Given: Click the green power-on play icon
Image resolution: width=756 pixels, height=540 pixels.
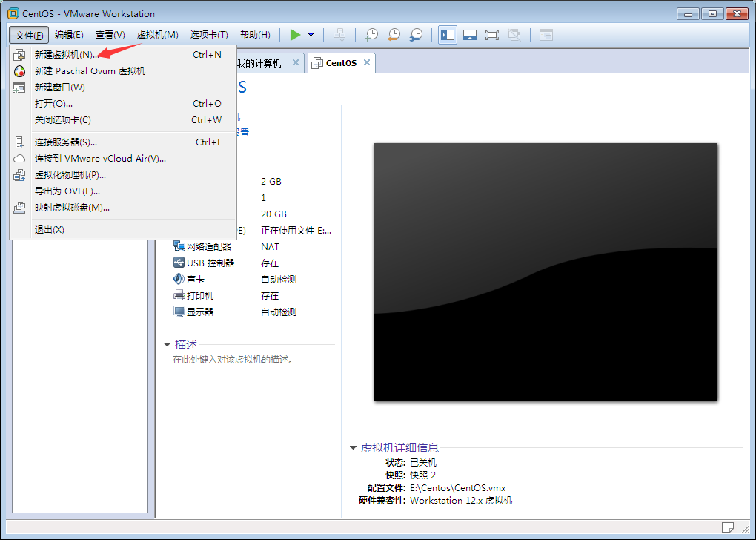Looking at the screenshot, I should tap(295, 35).
